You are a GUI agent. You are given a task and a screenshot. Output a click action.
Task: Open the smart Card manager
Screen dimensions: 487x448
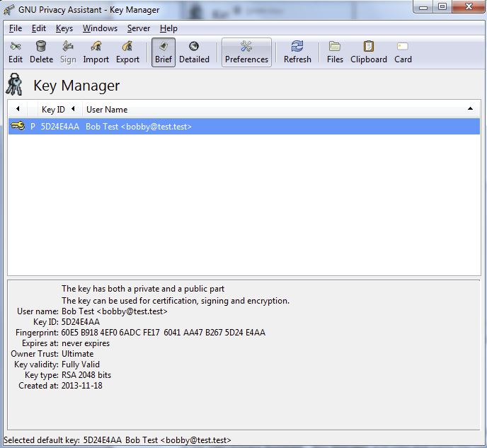(403, 52)
